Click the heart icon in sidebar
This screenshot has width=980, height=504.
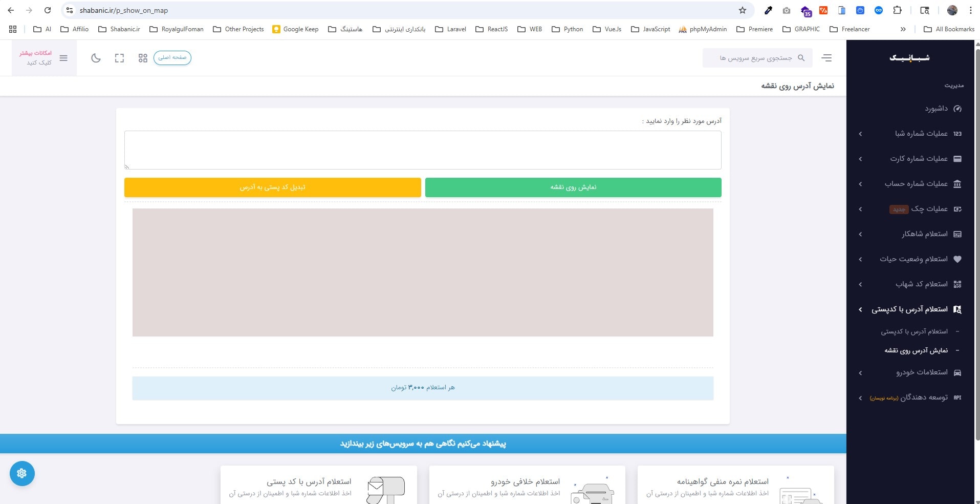957,259
